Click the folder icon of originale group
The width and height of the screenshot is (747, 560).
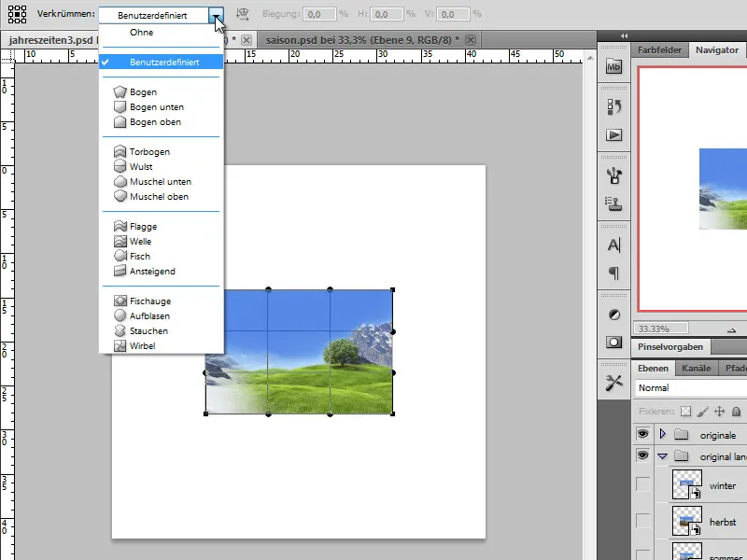[682, 434]
